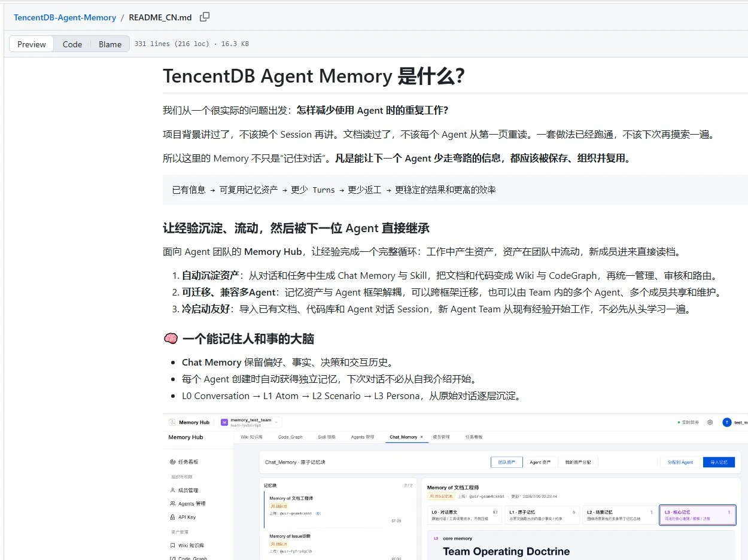Switch to the Code view
Viewport: 748px width, 560px height.
72,44
